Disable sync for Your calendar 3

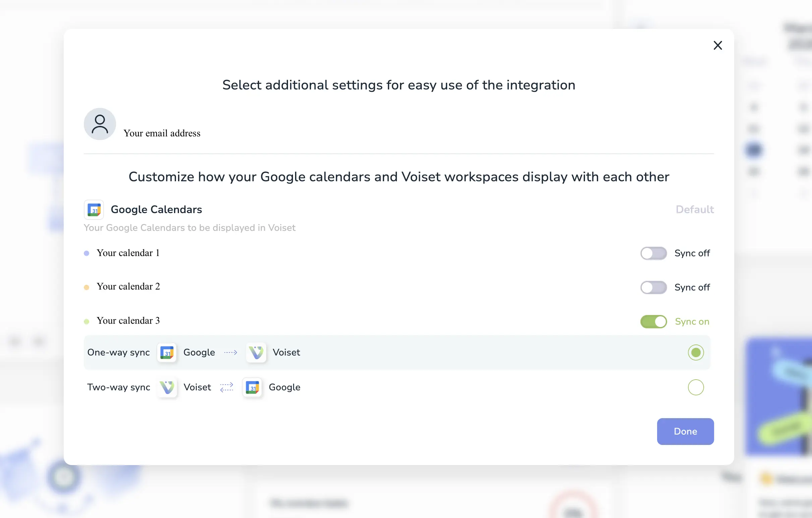click(653, 322)
